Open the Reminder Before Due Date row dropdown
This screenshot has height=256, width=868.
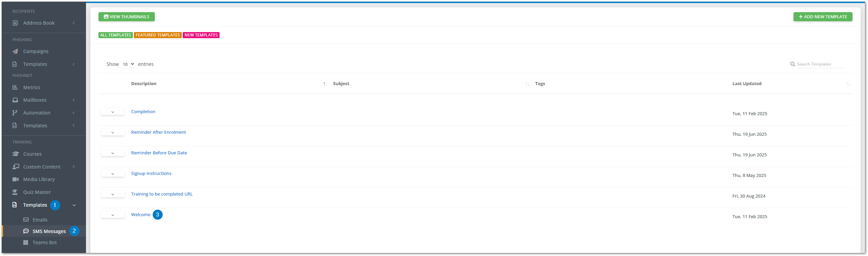coord(113,153)
